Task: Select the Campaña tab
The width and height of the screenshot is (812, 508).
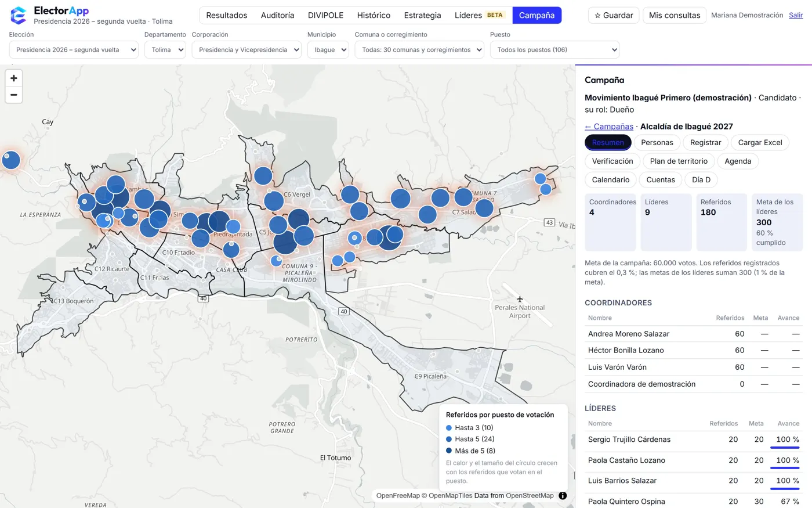Action: (536, 15)
